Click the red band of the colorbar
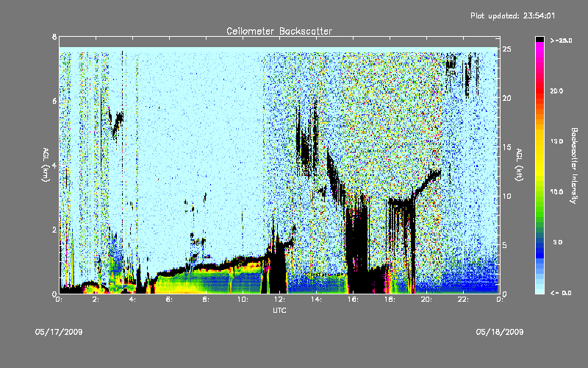 pyautogui.click(x=539, y=90)
